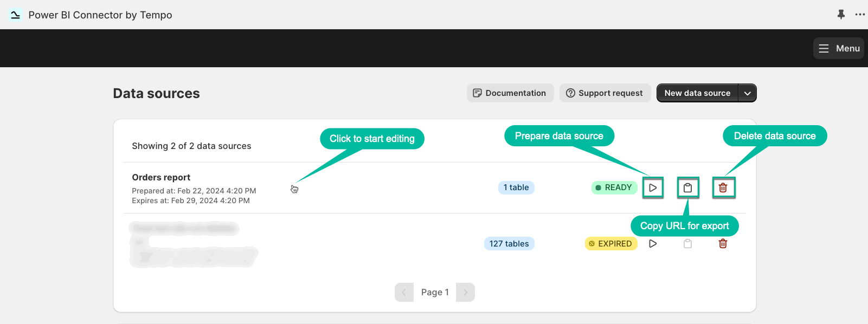Click the Page 1 label
Viewport: 868px width, 324px height.
pyautogui.click(x=435, y=293)
